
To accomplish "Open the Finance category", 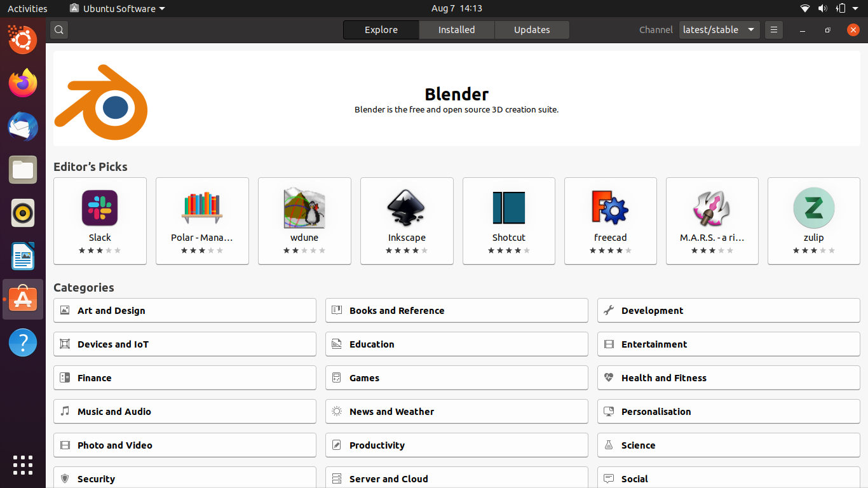I will coord(185,377).
